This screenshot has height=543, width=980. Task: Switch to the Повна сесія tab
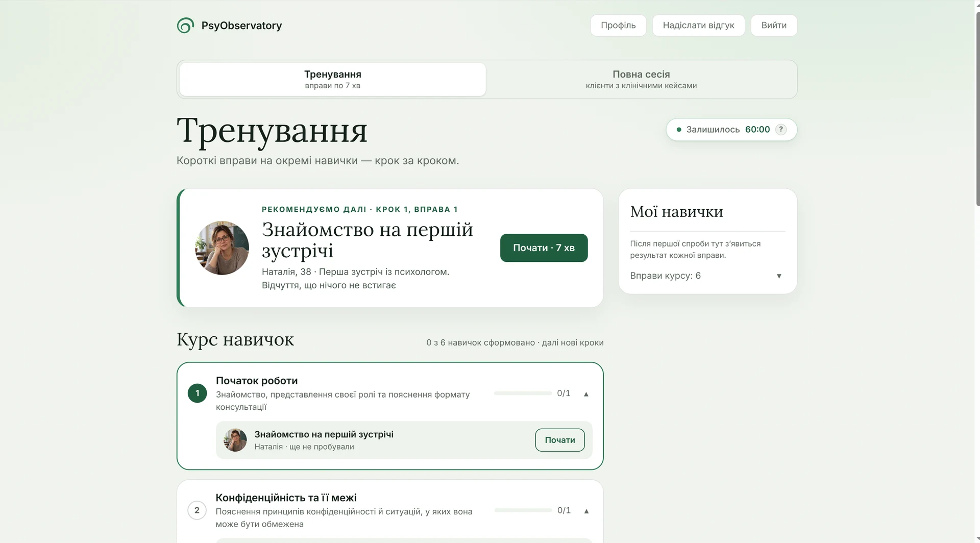pos(641,79)
